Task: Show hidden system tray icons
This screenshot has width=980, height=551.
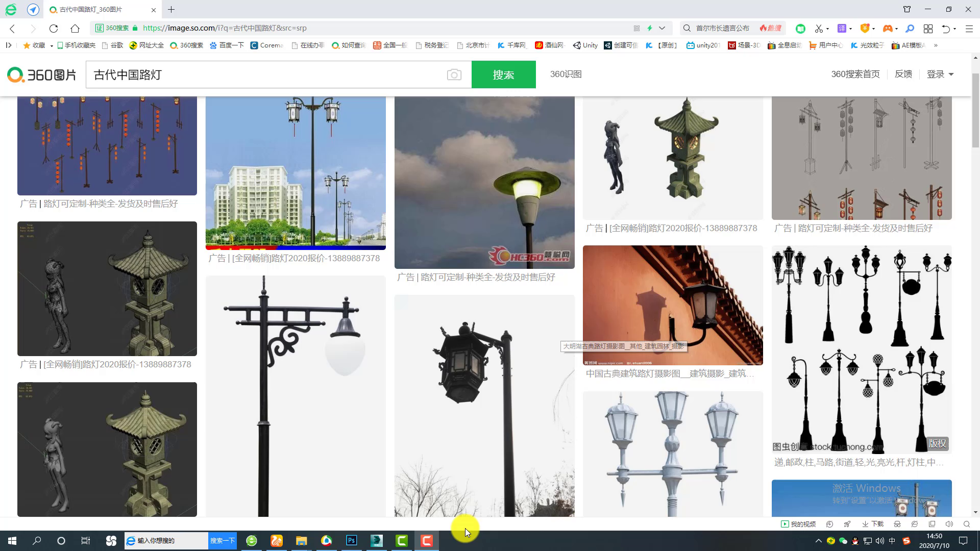Action: coord(818,541)
